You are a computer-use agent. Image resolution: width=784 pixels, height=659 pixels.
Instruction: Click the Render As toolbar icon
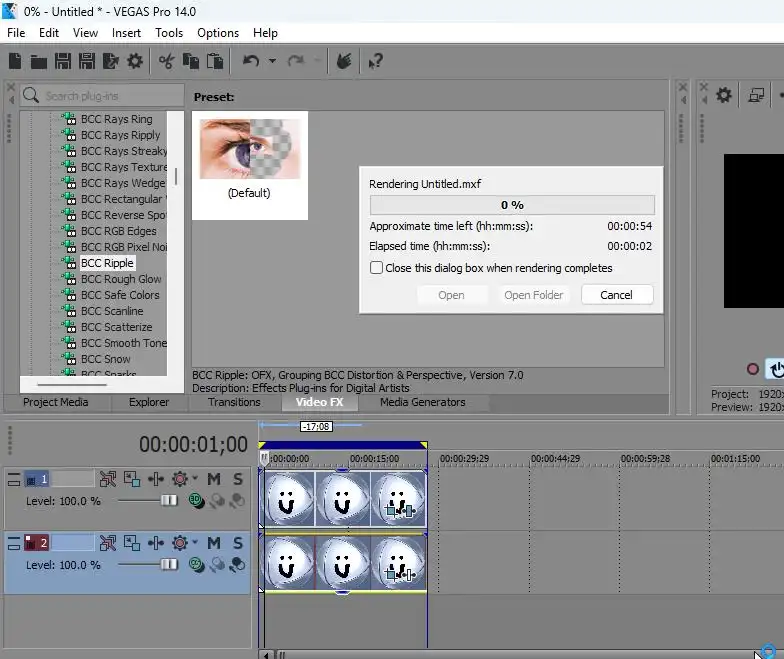(x=110, y=62)
